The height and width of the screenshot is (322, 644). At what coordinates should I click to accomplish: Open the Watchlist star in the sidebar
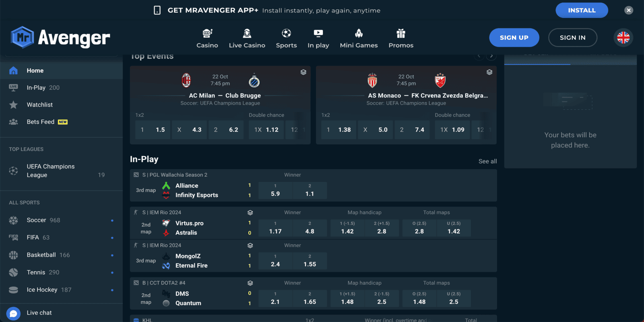(14, 105)
